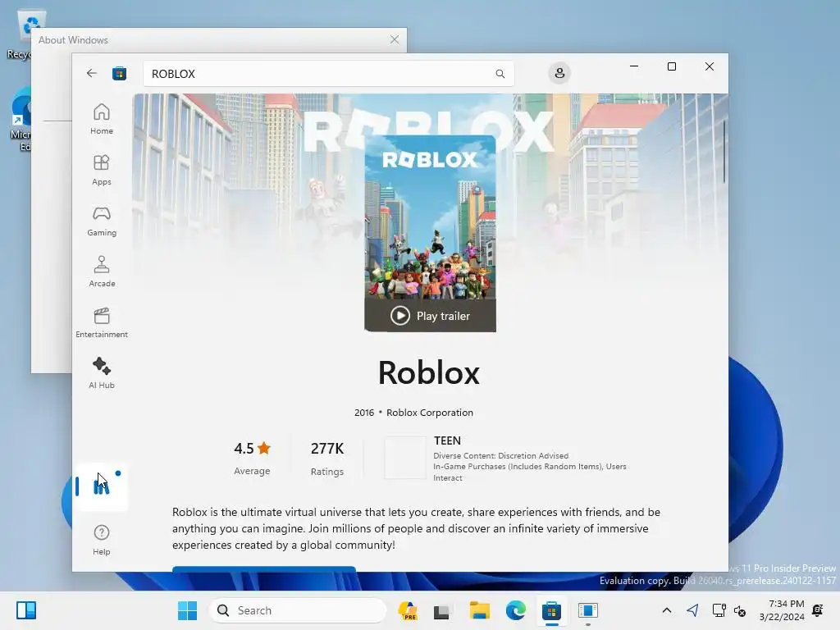
Task: Open the notifications bell icon
Action: click(818, 610)
